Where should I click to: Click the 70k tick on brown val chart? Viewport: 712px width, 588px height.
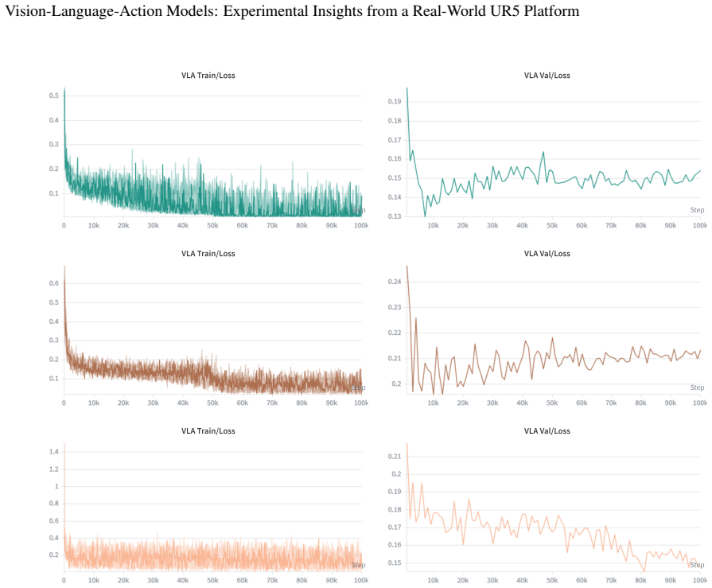[x=611, y=403]
